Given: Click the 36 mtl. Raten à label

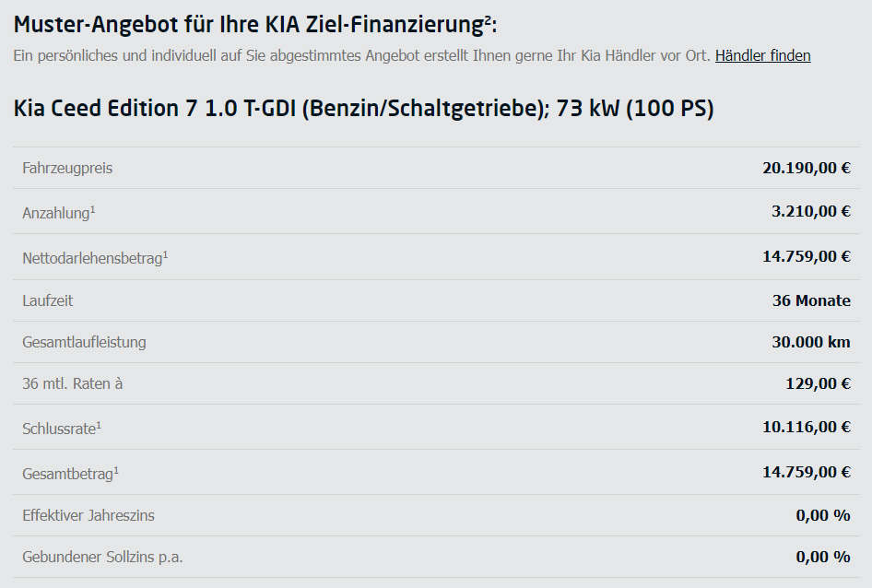Looking at the screenshot, I should tap(72, 383).
